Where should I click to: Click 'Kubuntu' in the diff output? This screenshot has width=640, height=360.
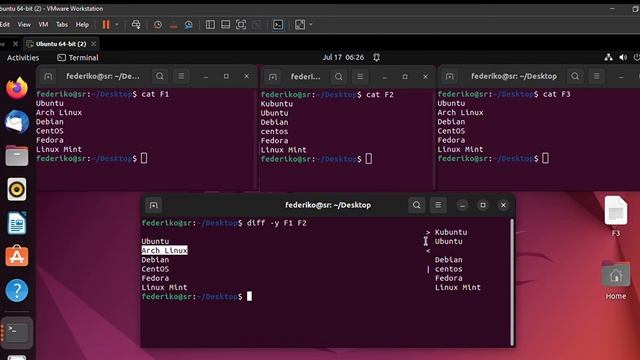pos(451,232)
